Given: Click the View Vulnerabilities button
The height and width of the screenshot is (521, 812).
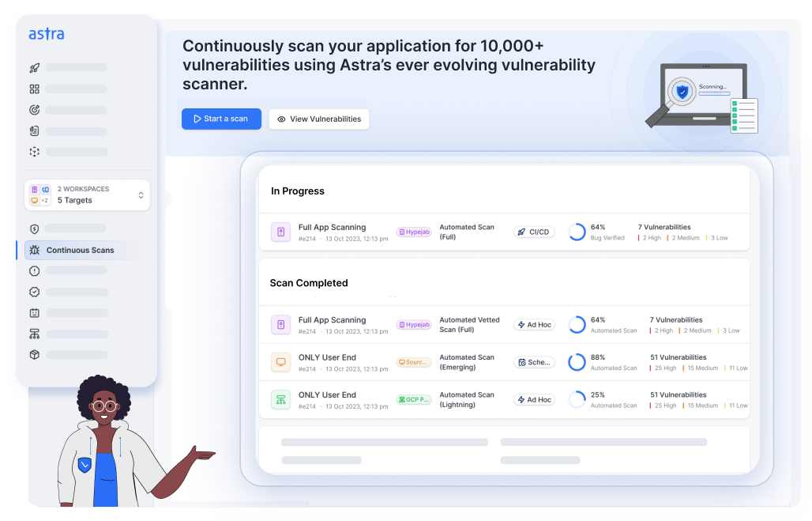Looking at the screenshot, I should (319, 119).
